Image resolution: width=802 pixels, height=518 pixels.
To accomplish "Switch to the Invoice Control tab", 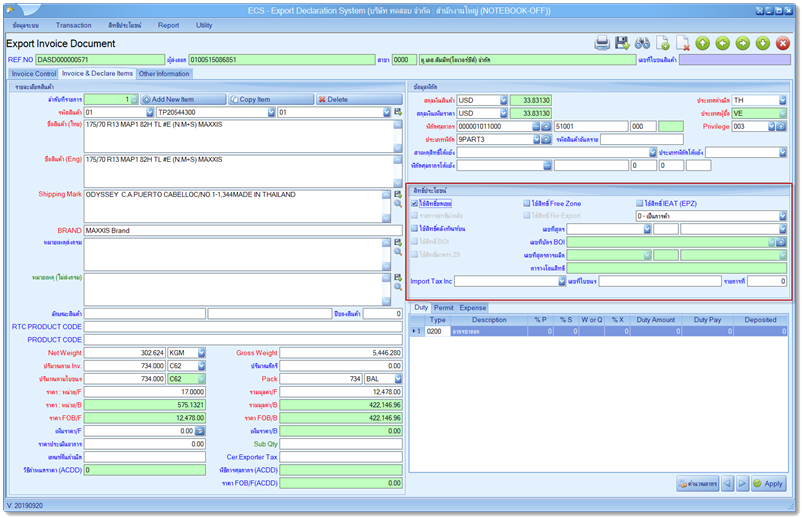I will coord(34,74).
